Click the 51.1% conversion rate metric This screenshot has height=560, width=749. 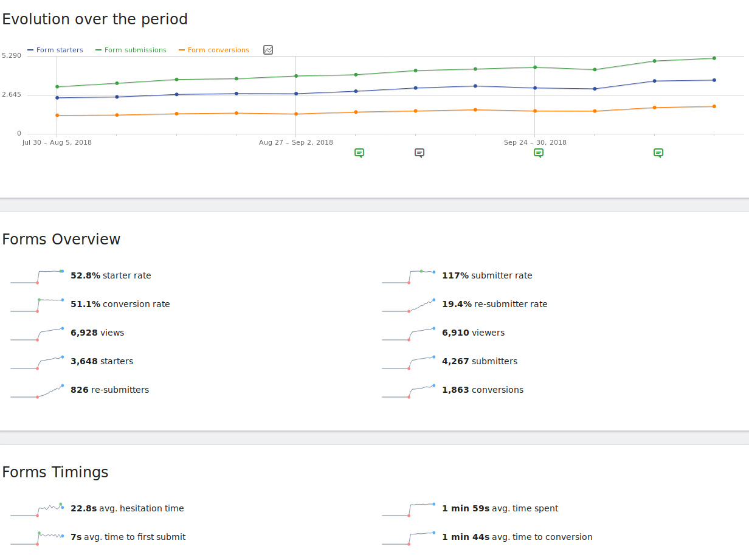[x=120, y=304]
